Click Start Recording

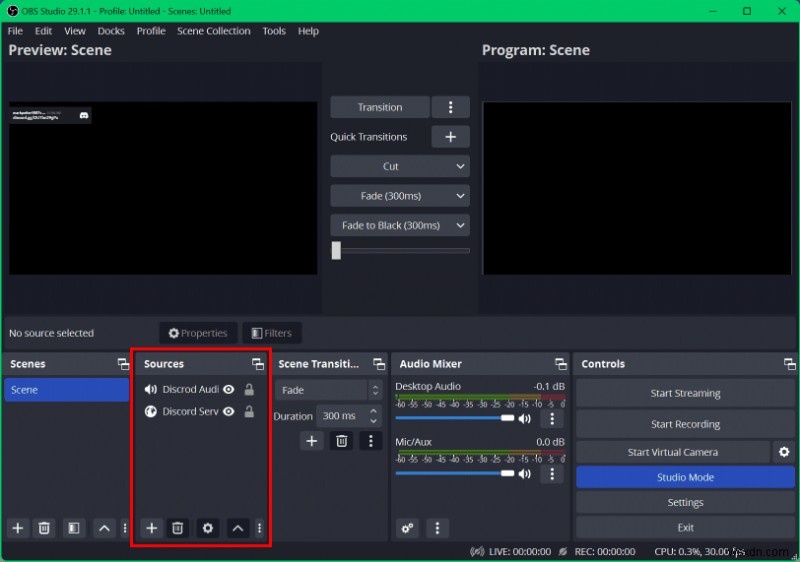[685, 424]
